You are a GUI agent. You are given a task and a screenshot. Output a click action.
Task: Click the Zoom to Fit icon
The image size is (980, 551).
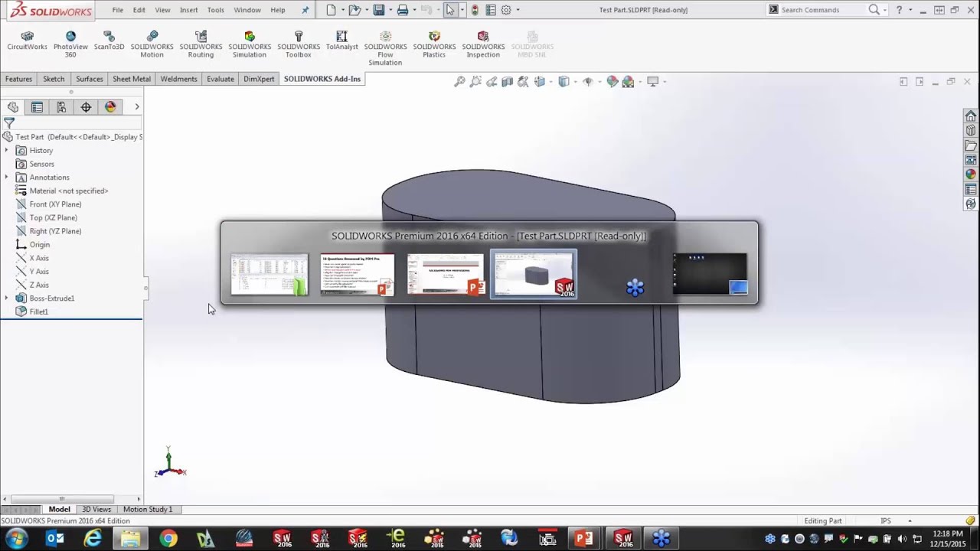pyautogui.click(x=459, y=82)
